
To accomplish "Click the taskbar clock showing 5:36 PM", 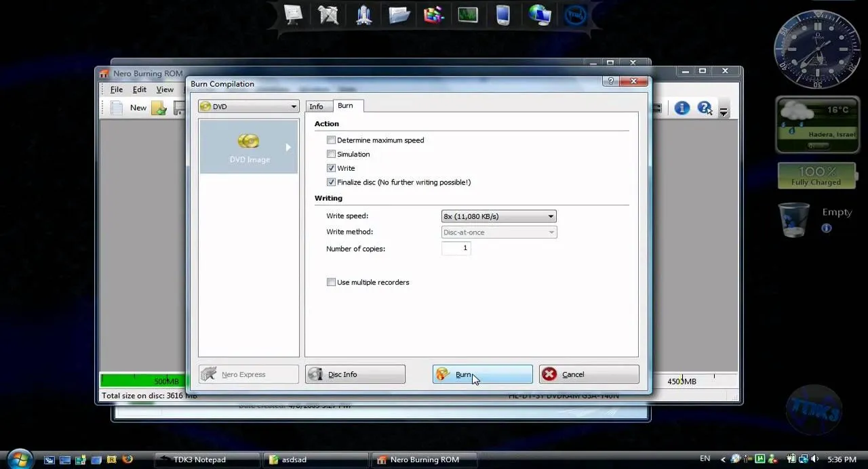I will (842, 460).
